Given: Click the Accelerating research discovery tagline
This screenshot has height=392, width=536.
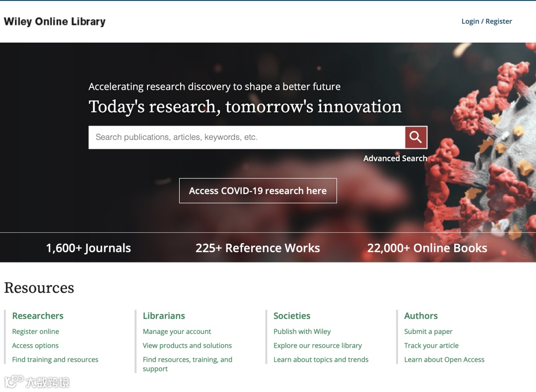Looking at the screenshot, I should [x=214, y=87].
